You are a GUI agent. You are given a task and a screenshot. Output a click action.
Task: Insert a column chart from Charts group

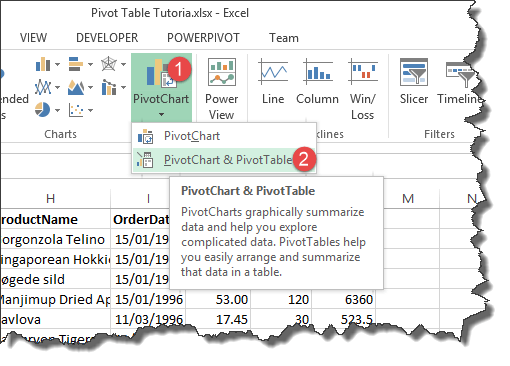tap(43, 64)
